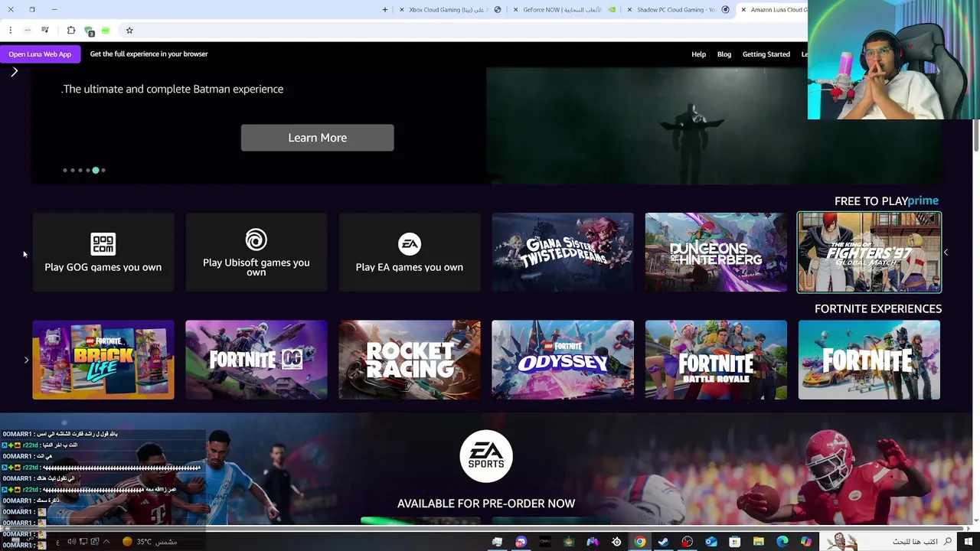980x551 pixels.
Task: Open Play GOG games you own tile
Action: (103, 253)
